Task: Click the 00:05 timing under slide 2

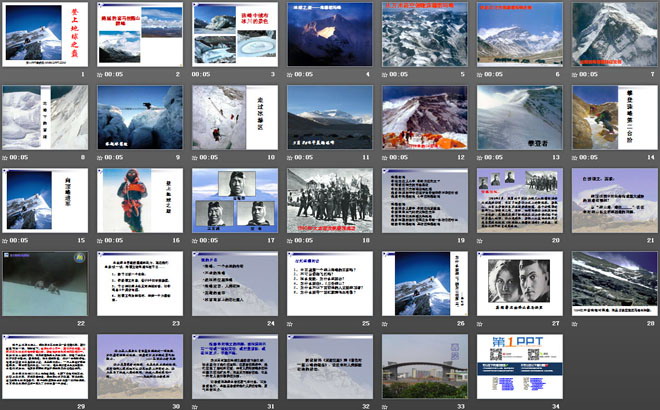Action: pyautogui.click(x=114, y=75)
